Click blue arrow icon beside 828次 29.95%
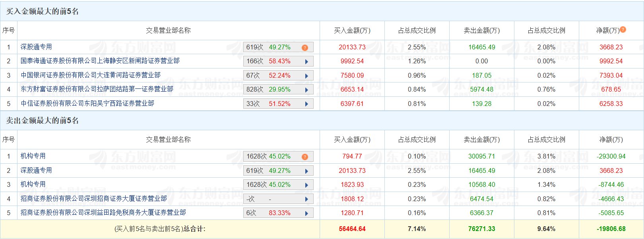This screenshot has height=239, width=644. coord(306,90)
